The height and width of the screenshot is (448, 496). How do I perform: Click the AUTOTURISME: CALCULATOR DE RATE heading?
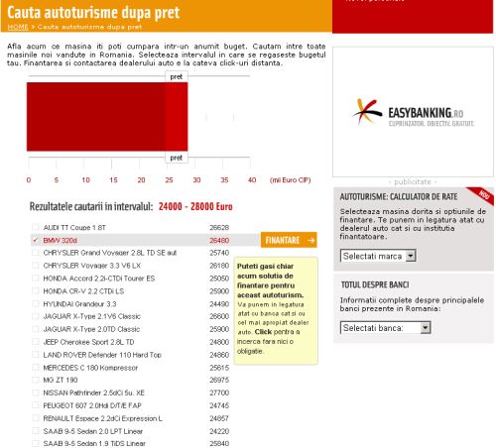pyautogui.click(x=399, y=196)
